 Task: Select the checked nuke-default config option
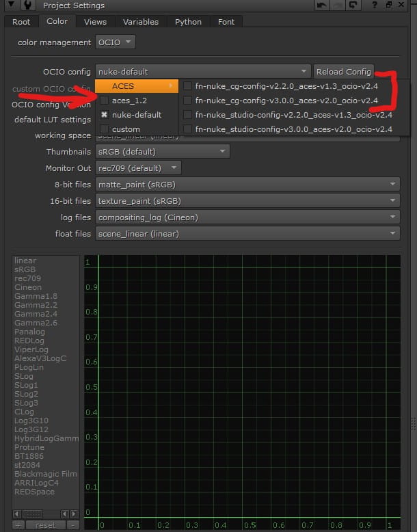[x=137, y=115]
